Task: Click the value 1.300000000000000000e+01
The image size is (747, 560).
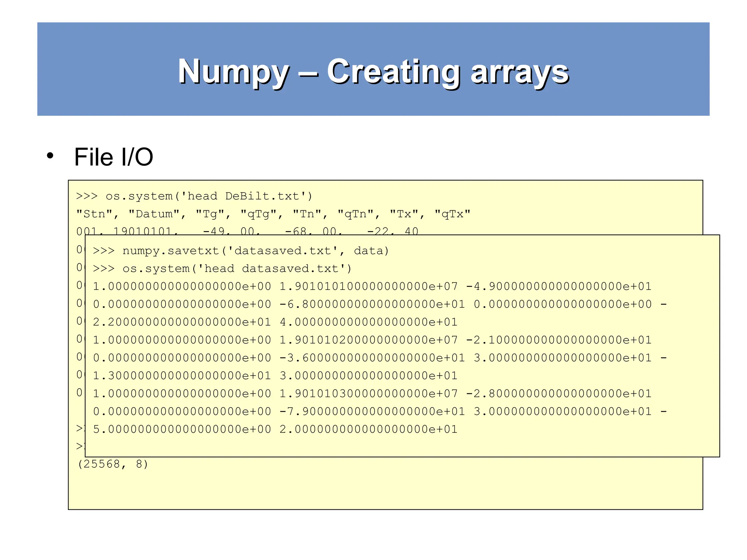Action: [x=182, y=376]
